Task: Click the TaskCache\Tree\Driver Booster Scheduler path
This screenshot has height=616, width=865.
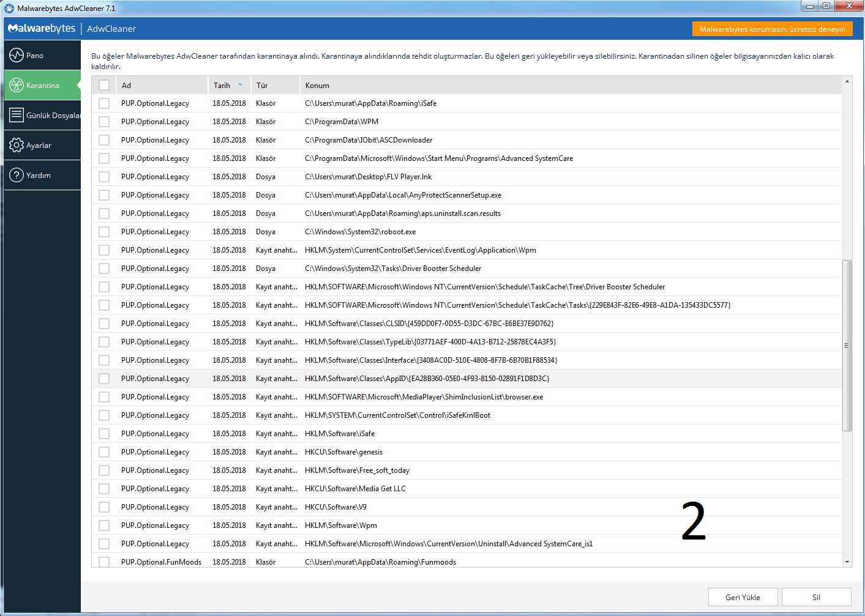Action: (x=485, y=287)
